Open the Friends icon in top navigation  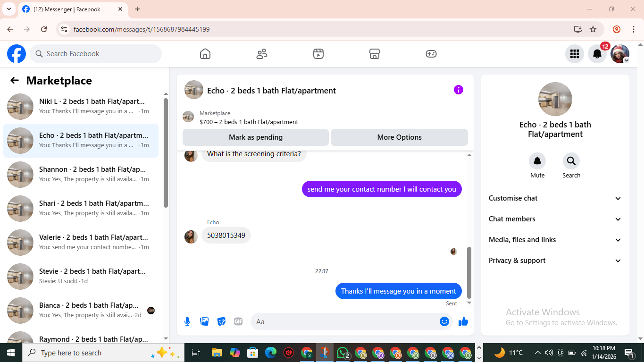pyautogui.click(x=262, y=54)
